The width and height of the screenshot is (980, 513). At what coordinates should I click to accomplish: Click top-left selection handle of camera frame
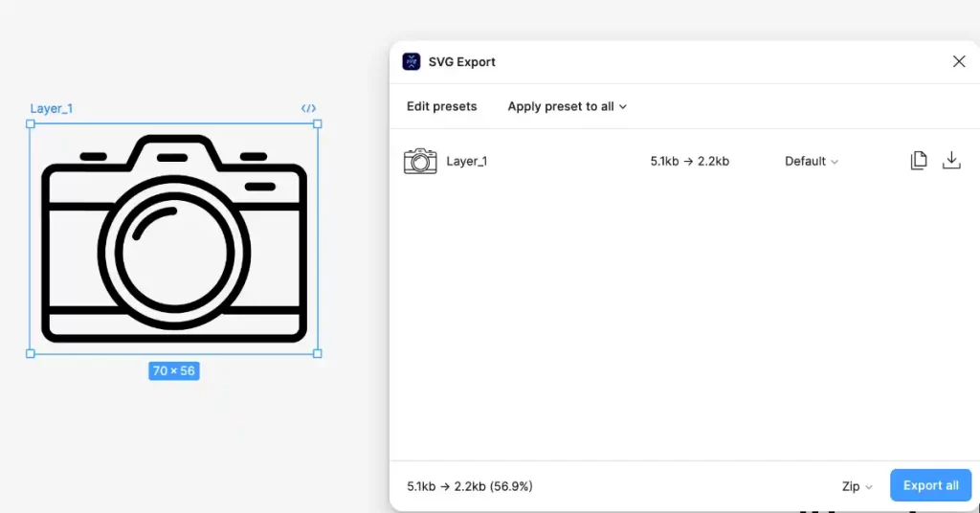click(x=31, y=124)
